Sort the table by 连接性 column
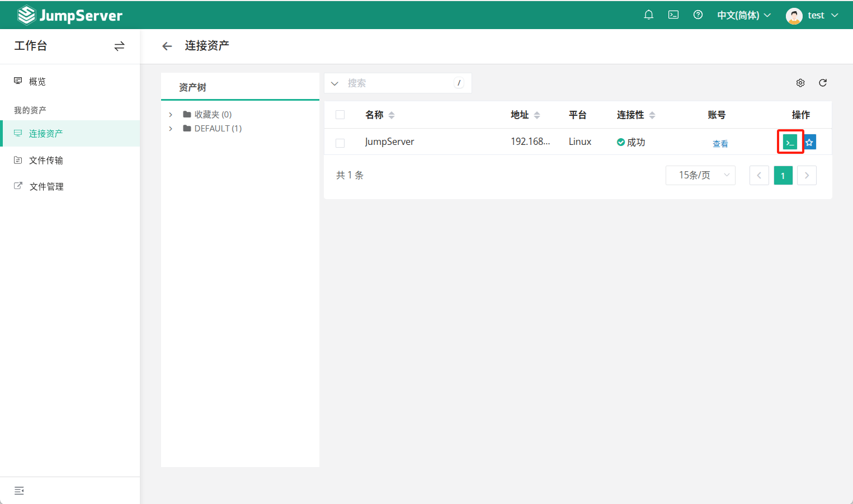The image size is (853, 504). (652, 115)
